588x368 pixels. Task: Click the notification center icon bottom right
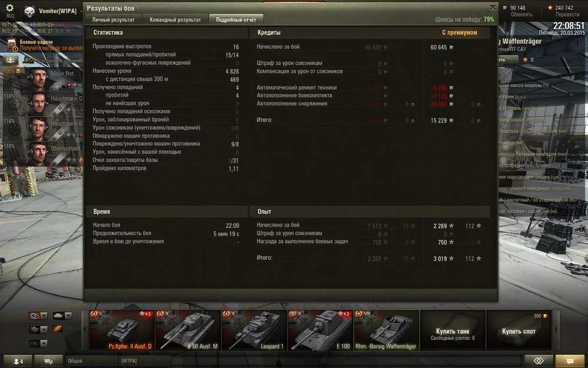(570, 362)
